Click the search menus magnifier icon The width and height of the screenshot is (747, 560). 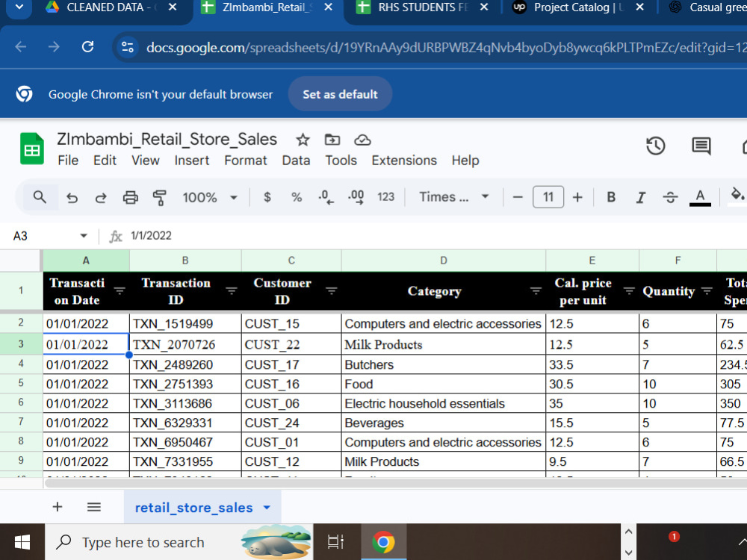tap(40, 196)
